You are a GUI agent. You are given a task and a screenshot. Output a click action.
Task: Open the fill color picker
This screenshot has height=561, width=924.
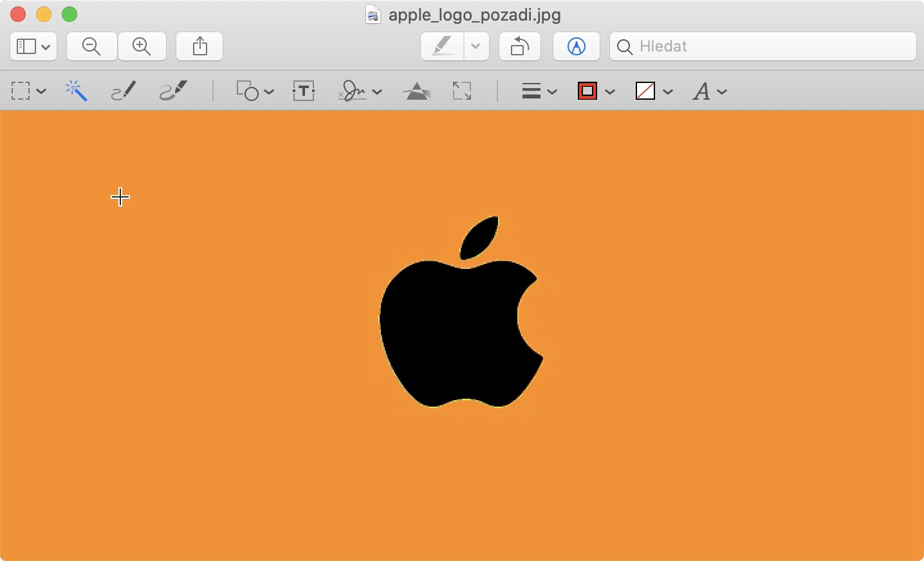tap(654, 91)
